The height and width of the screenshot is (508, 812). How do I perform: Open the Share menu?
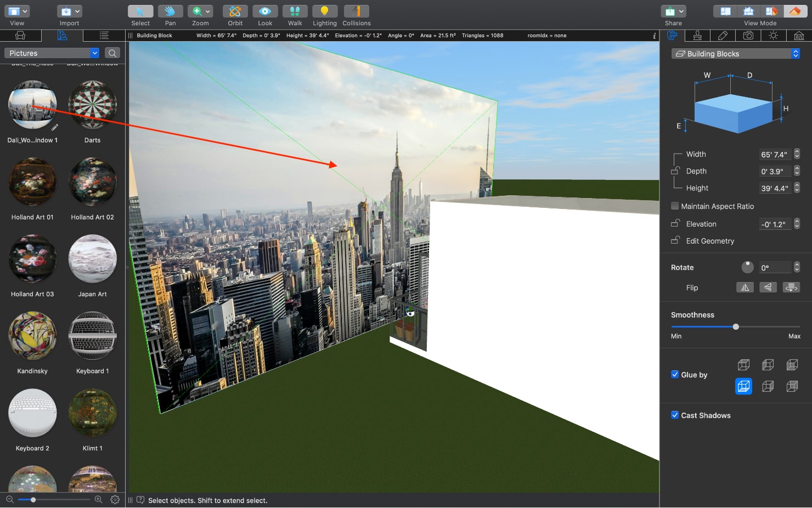point(673,11)
